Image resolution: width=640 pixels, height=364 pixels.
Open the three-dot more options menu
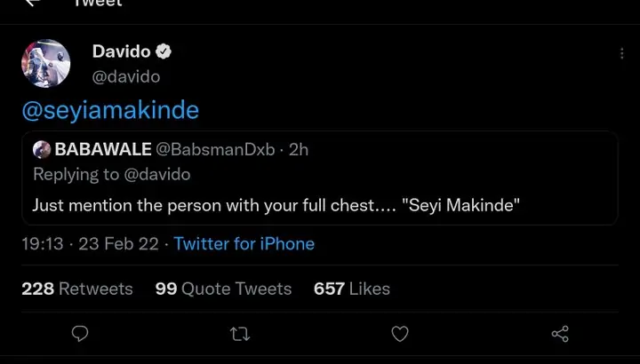tap(621, 53)
